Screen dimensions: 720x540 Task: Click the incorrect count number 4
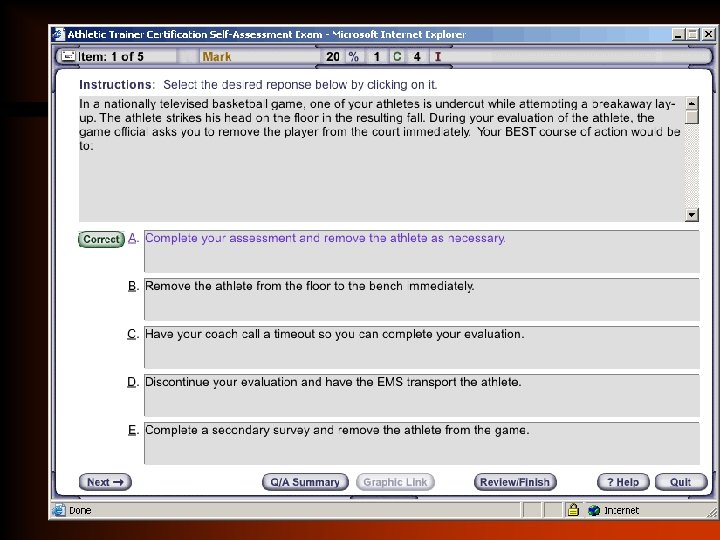tap(417, 56)
